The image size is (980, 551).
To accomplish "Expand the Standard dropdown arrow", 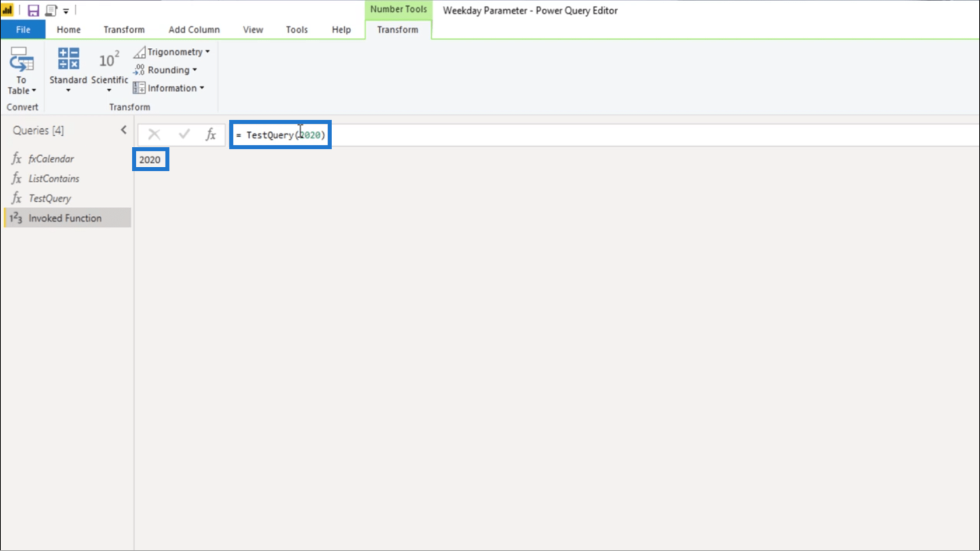I will [x=68, y=90].
